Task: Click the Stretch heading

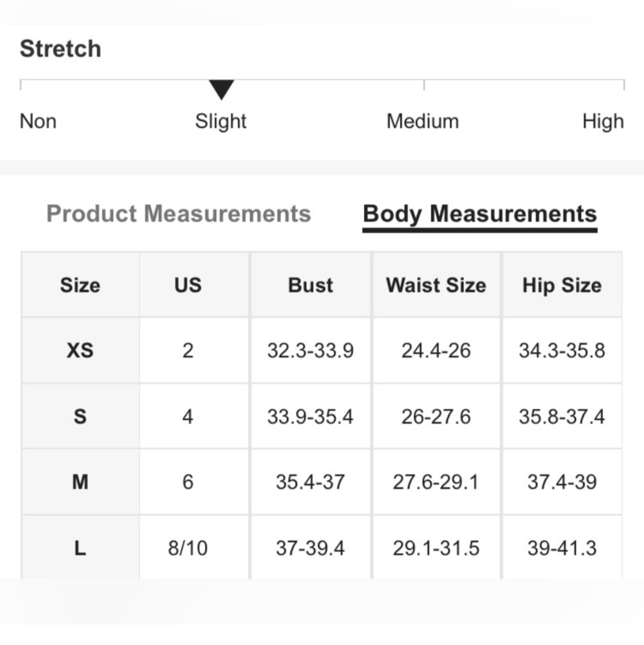Action: [x=61, y=48]
